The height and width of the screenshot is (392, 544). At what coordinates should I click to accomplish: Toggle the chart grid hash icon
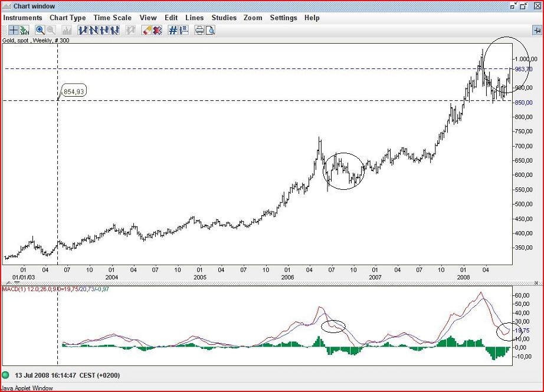173,31
